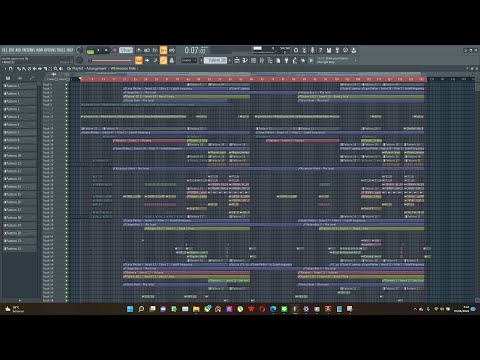
Task: Open the TOOLS menu
Action: tap(61, 50)
